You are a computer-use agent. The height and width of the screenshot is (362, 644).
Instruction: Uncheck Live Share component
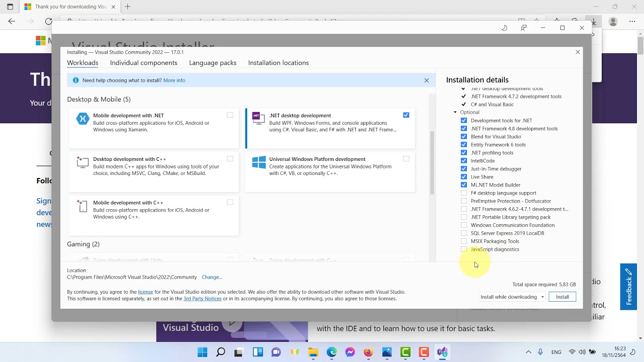click(x=464, y=177)
